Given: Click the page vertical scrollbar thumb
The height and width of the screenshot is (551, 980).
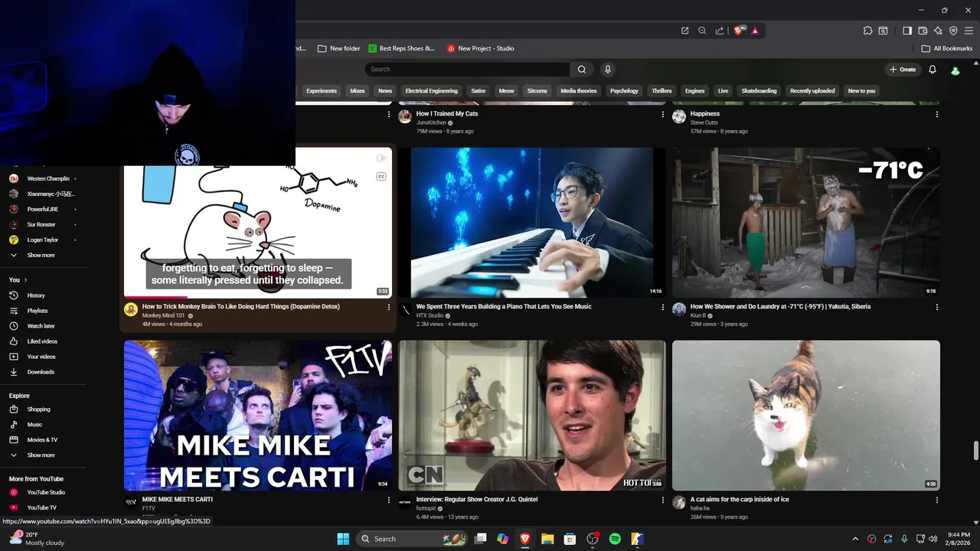Looking at the screenshot, I should [975, 451].
